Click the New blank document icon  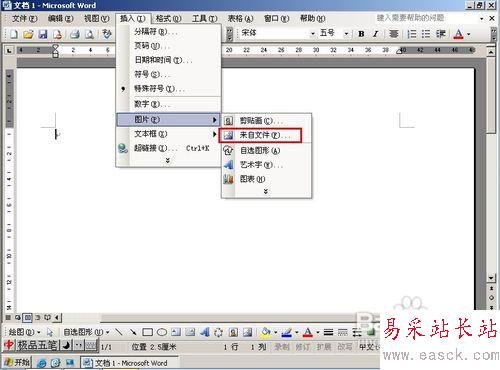[x=14, y=34]
